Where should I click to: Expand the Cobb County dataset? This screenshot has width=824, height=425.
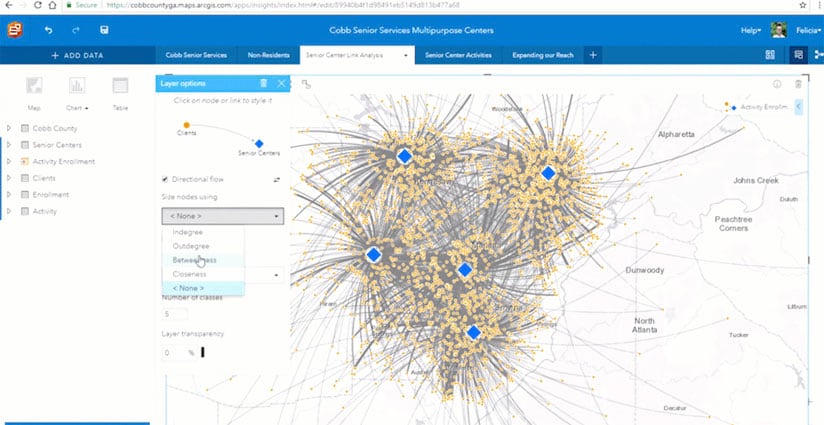8,128
